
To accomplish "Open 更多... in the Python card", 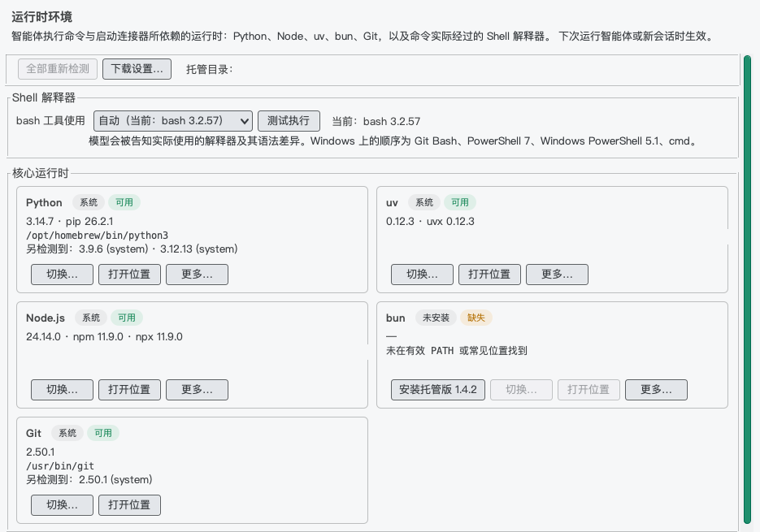I will (x=197, y=275).
